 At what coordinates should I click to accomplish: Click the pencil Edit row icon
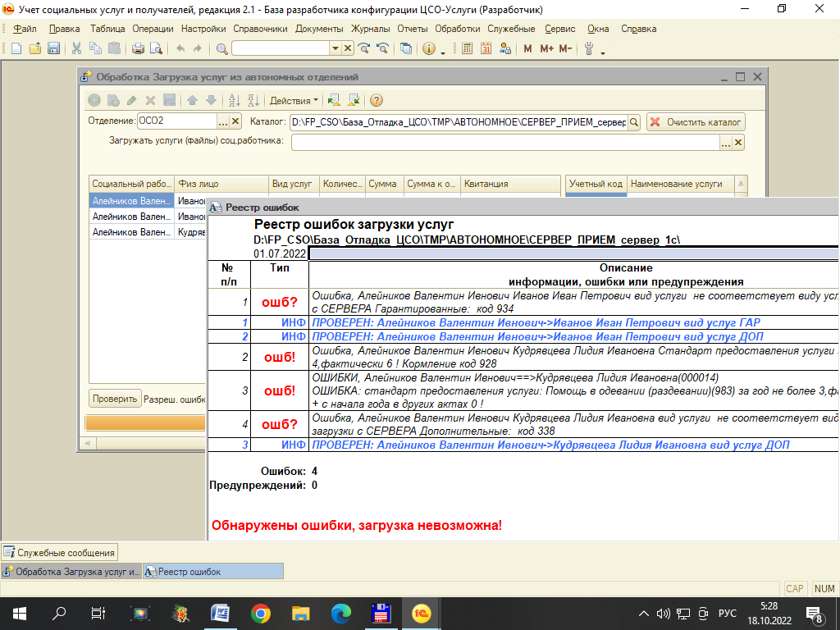point(132,100)
